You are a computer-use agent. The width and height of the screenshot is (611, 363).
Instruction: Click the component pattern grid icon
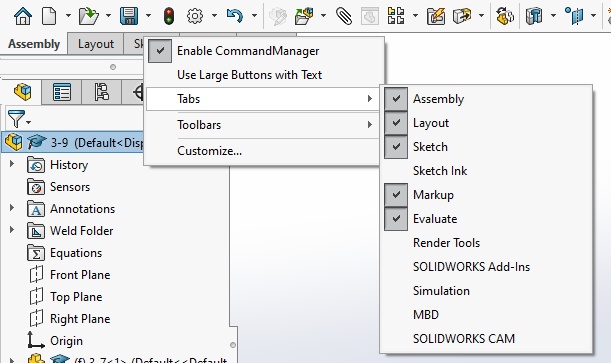(x=396, y=16)
